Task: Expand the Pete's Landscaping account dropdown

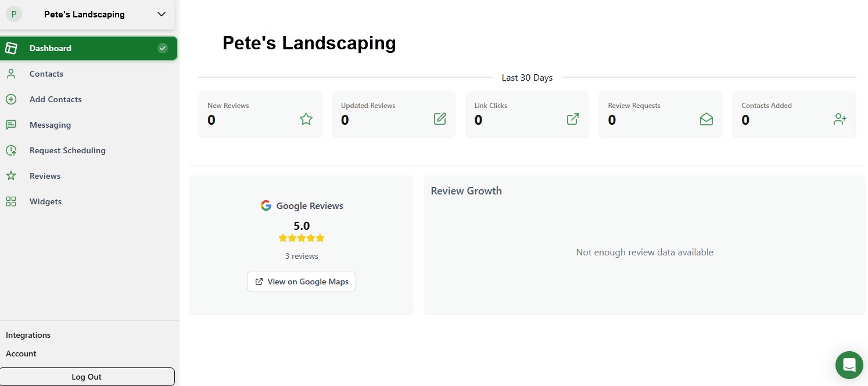Action: tap(162, 15)
